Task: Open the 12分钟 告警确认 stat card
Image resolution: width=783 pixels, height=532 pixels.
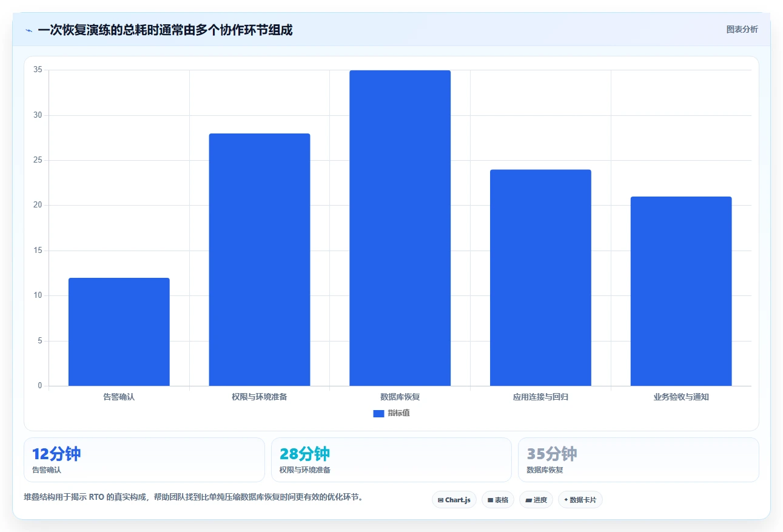Action: [x=144, y=460]
